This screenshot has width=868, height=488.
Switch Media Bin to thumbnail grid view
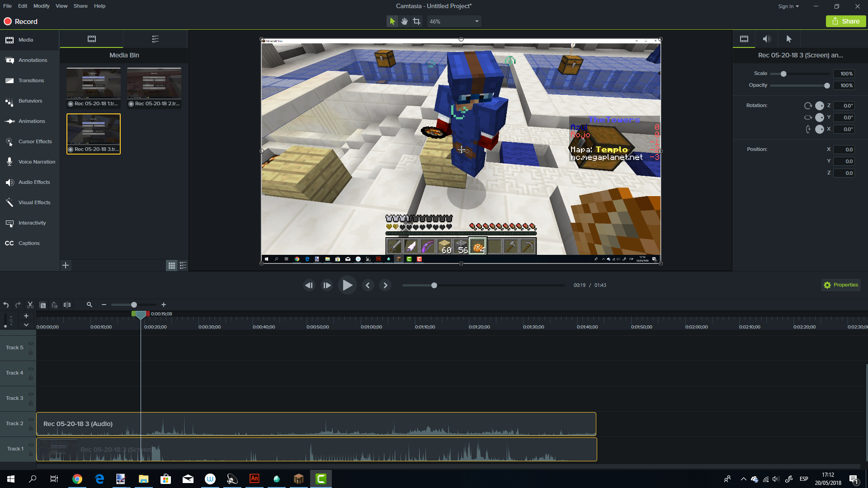coord(172,266)
